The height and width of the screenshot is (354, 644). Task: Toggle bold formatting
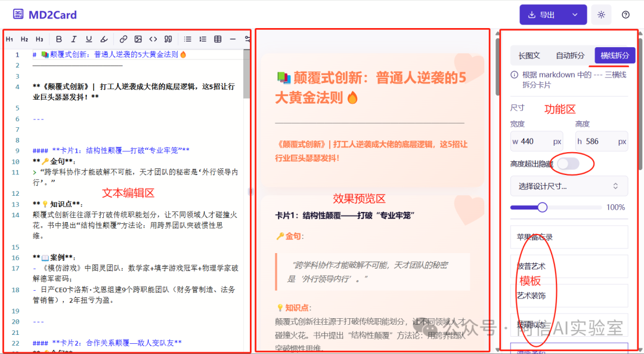pos(58,39)
